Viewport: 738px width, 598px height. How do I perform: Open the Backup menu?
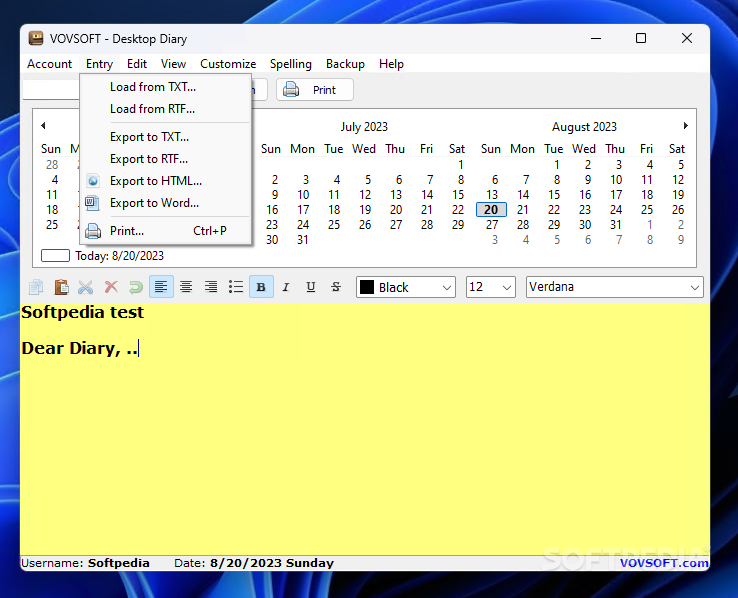pyautogui.click(x=345, y=64)
